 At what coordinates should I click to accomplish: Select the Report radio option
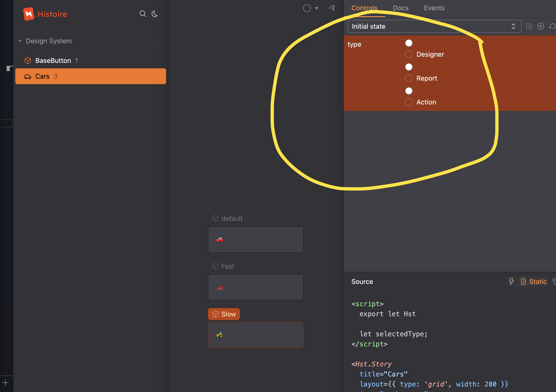tap(409, 78)
